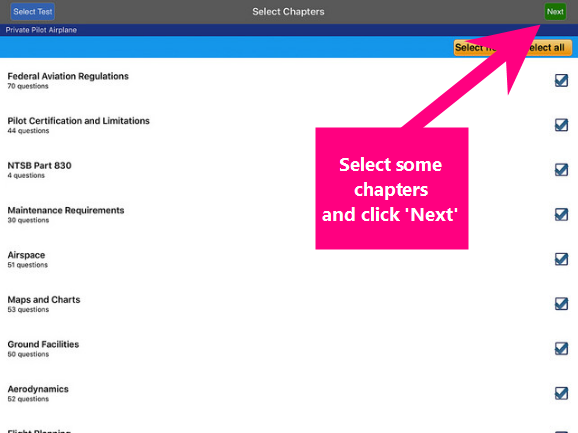Select the Pilot Certification and Limitations row
The width and height of the screenshot is (578, 433).
(x=289, y=125)
